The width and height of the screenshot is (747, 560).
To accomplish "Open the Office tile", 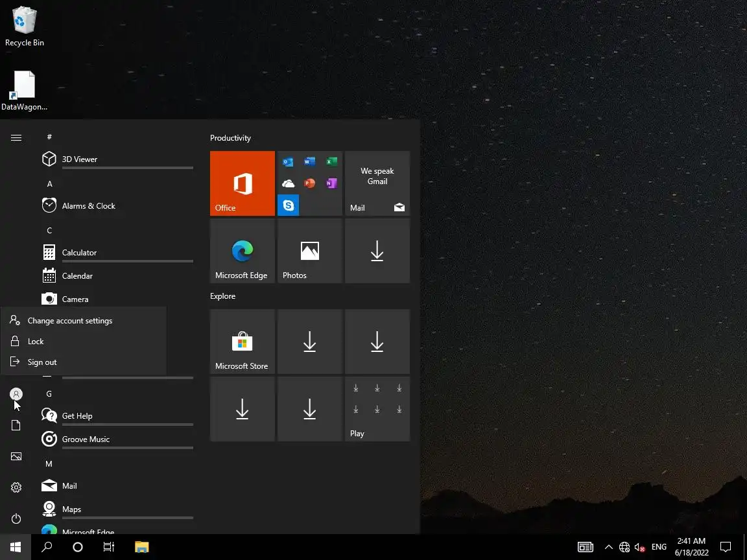I will [243, 183].
